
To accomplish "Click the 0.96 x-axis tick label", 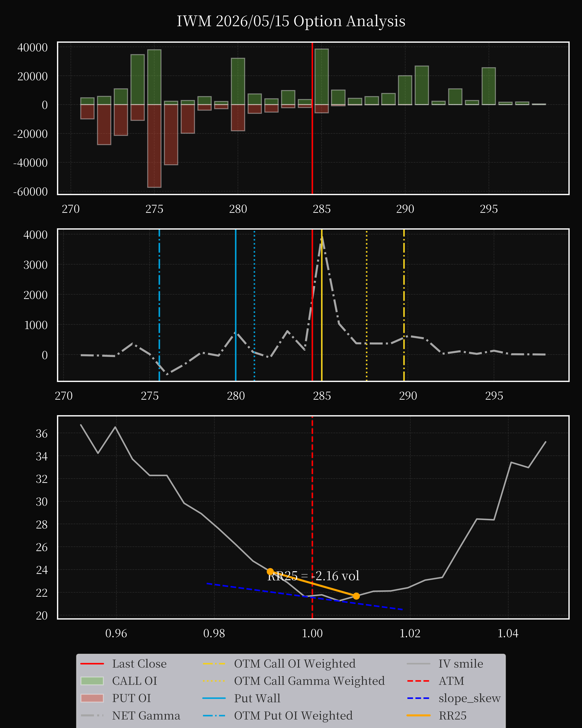I will (x=116, y=633).
